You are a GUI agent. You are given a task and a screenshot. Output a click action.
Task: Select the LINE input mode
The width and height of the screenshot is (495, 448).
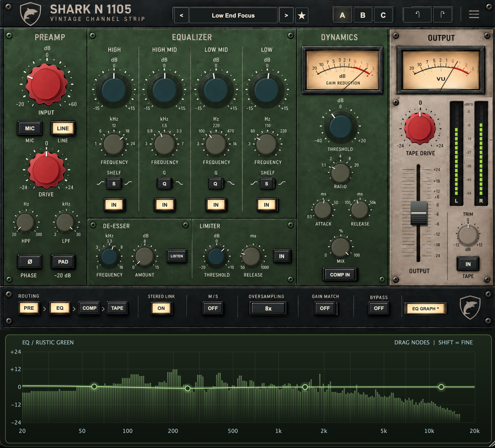point(63,128)
